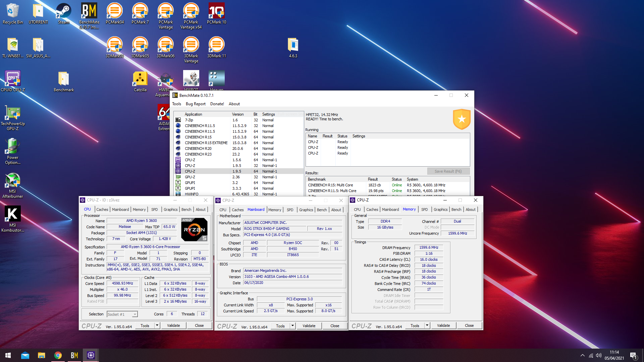Select CINEBENCH R15: Multi Core result
Image resolution: width=644 pixels, height=362 pixels.
pyautogui.click(x=387, y=185)
